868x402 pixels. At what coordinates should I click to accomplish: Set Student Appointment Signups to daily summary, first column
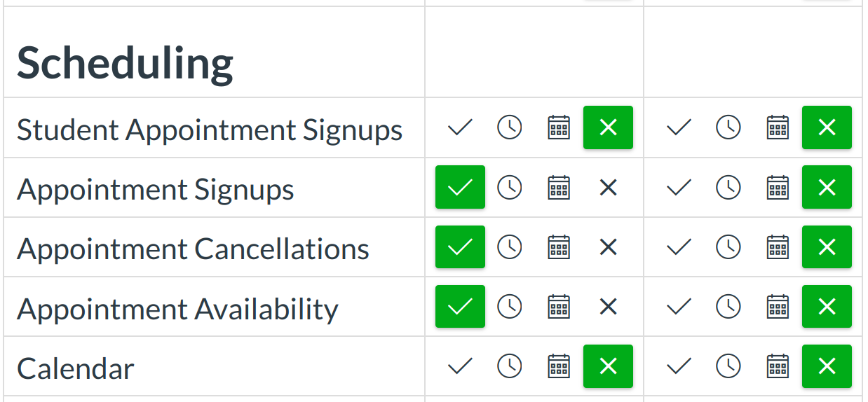pyautogui.click(x=510, y=127)
